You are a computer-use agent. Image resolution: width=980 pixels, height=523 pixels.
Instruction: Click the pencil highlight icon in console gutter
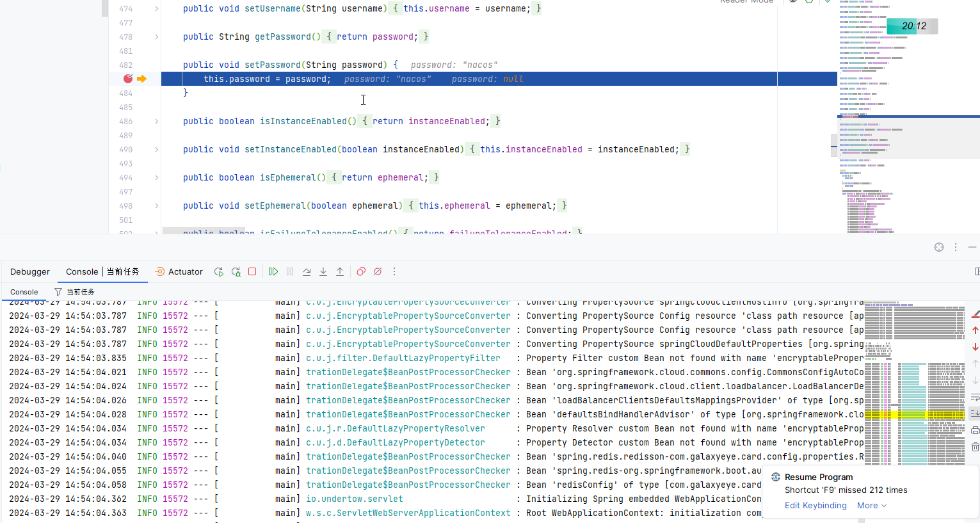click(x=976, y=314)
